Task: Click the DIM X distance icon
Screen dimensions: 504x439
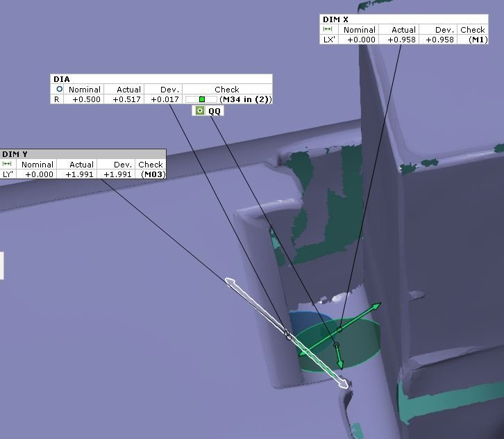Action: [328, 29]
